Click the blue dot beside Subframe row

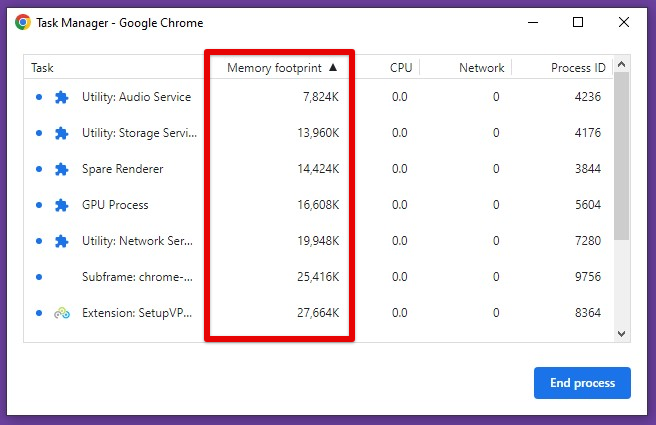39,277
